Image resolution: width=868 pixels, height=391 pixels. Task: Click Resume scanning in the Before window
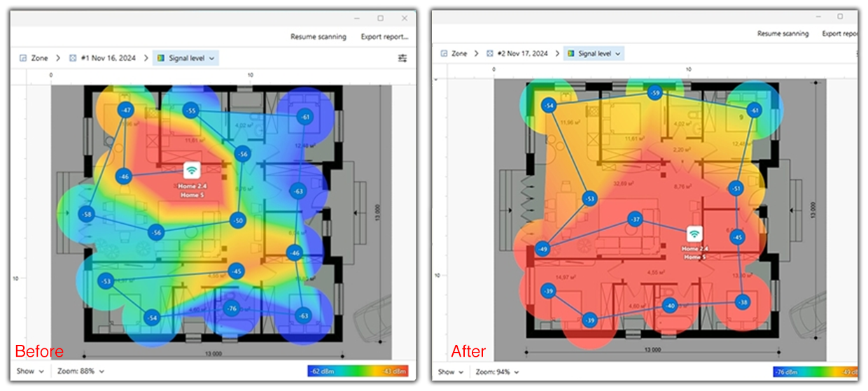tap(318, 36)
